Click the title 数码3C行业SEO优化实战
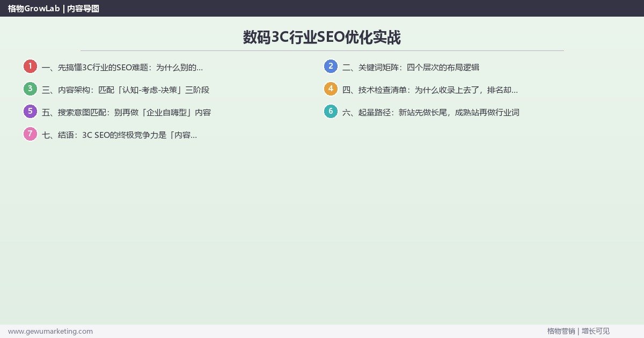 coord(322,38)
